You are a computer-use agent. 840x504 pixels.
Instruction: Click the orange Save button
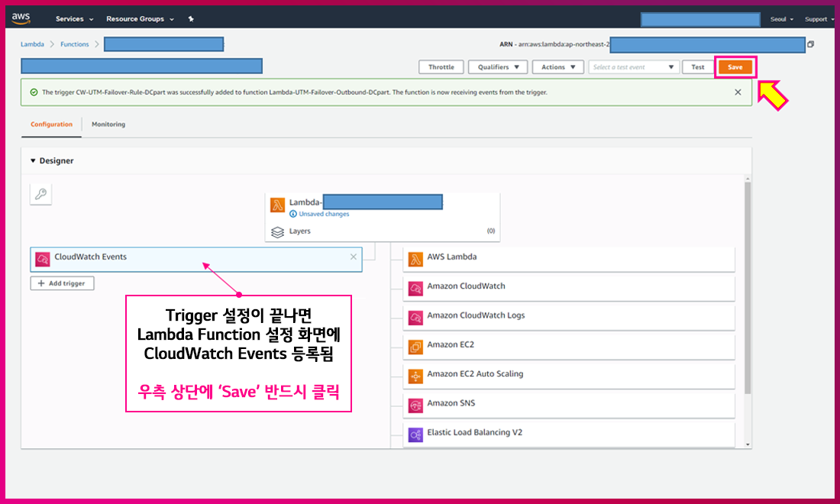click(735, 67)
